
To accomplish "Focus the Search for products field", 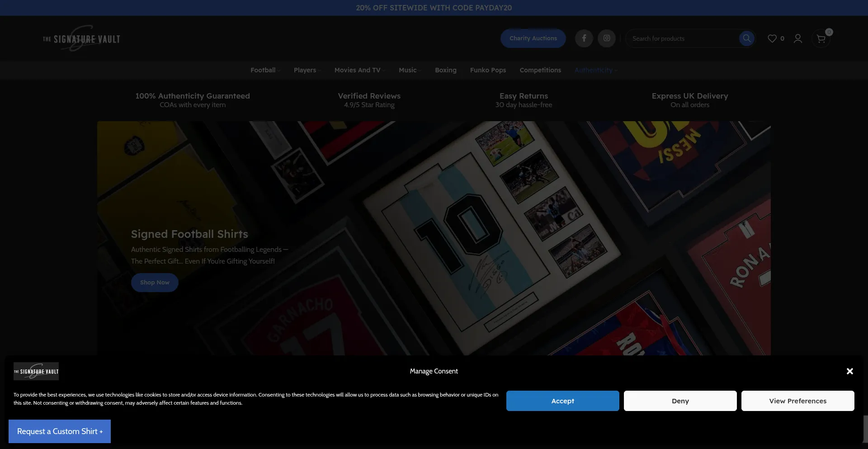I will click(x=683, y=38).
